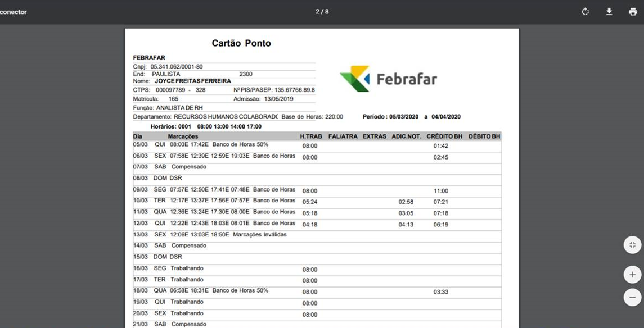Select the employee name Joyce Freitas Ferreira
Image resolution: width=644 pixels, height=328 pixels.
coord(192,81)
